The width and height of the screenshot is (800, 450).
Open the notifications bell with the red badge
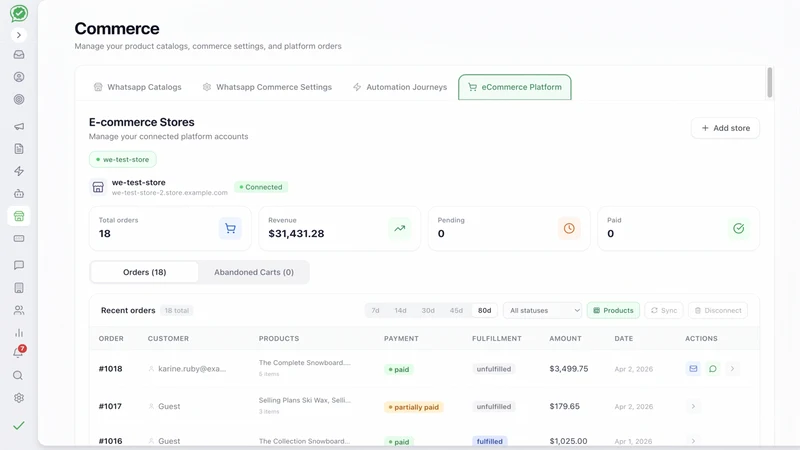point(19,352)
